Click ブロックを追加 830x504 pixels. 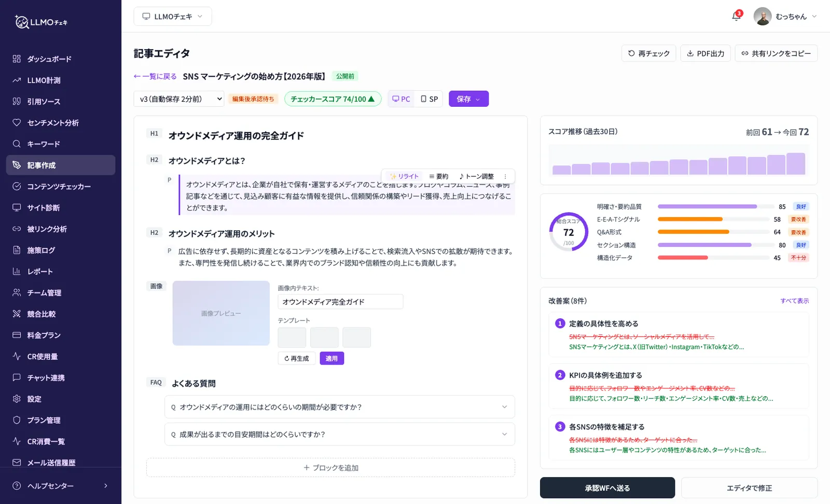coord(330,468)
